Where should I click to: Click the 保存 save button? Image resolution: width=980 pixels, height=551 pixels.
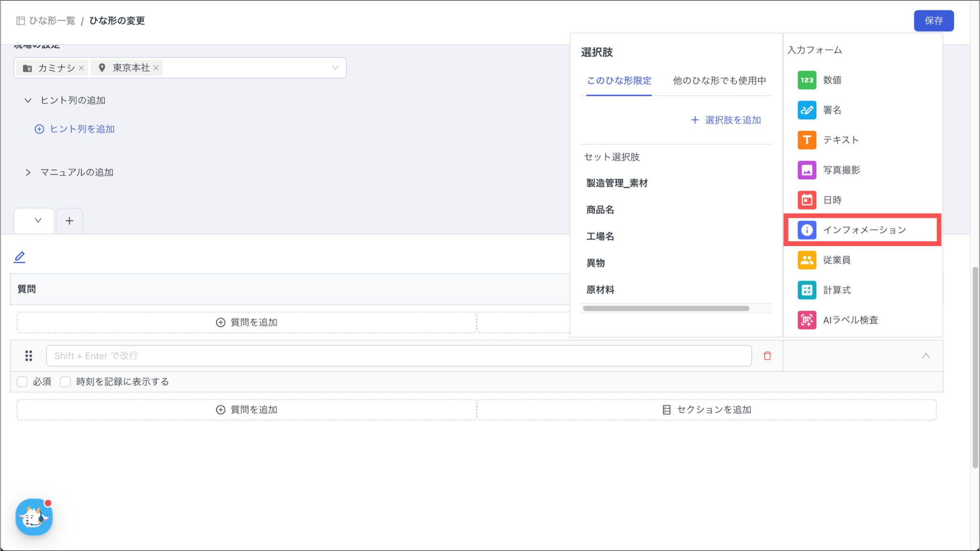click(933, 21)
